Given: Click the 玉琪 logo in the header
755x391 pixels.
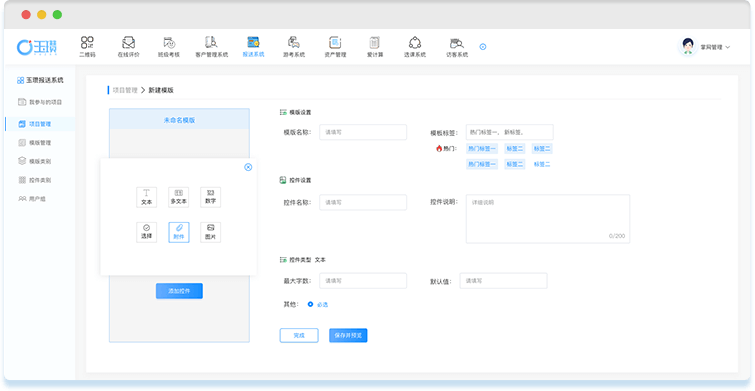Looking at the screenshot, I should (x=37, y=47).
